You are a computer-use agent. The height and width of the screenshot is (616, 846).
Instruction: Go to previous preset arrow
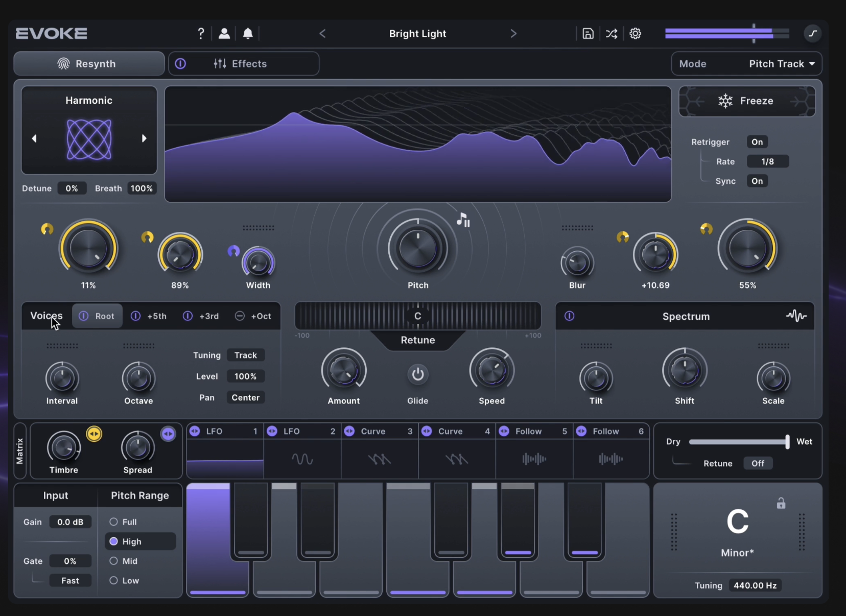point(322,34)
